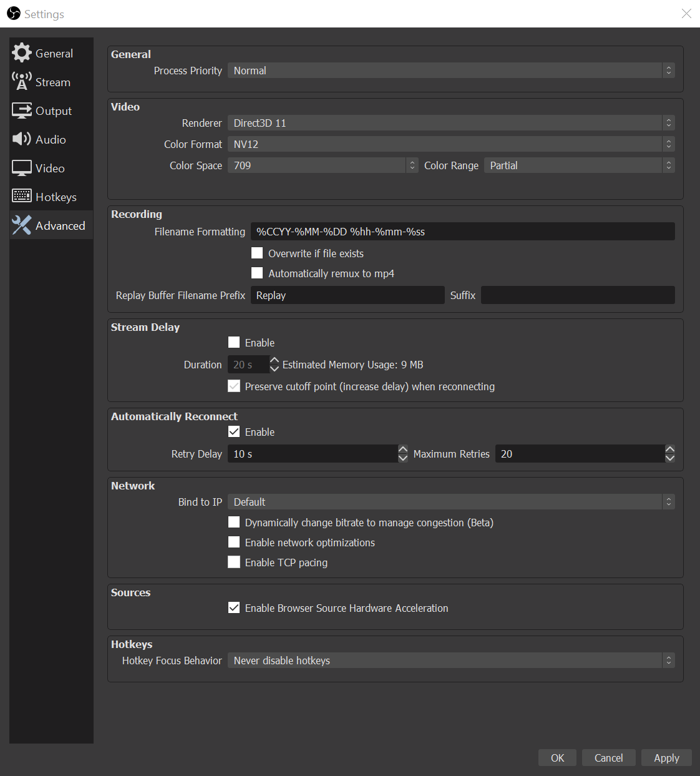Click the OBS logo in title bar
The width and height of the screenshot is (700, 776).
(14, 14)
